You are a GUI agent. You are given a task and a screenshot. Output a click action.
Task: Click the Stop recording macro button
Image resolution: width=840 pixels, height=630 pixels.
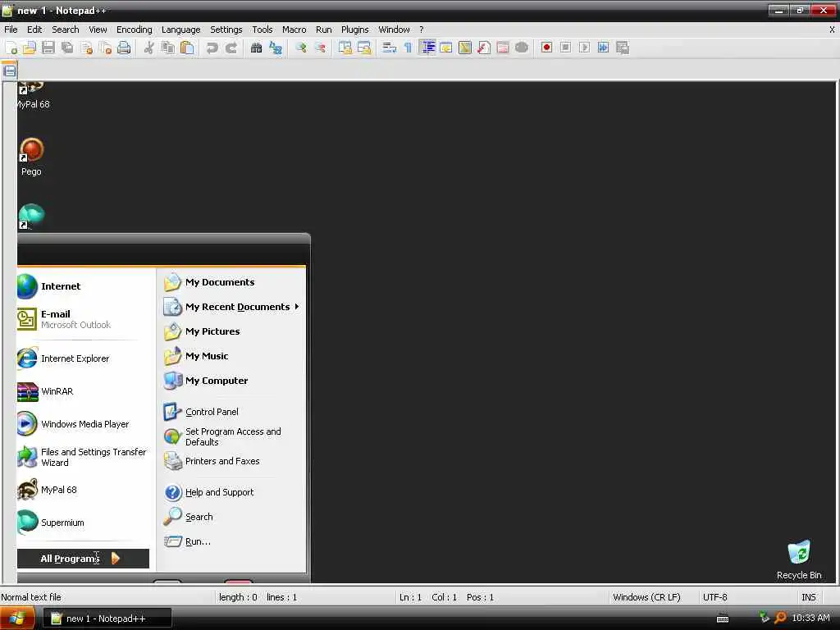point(565,48)
